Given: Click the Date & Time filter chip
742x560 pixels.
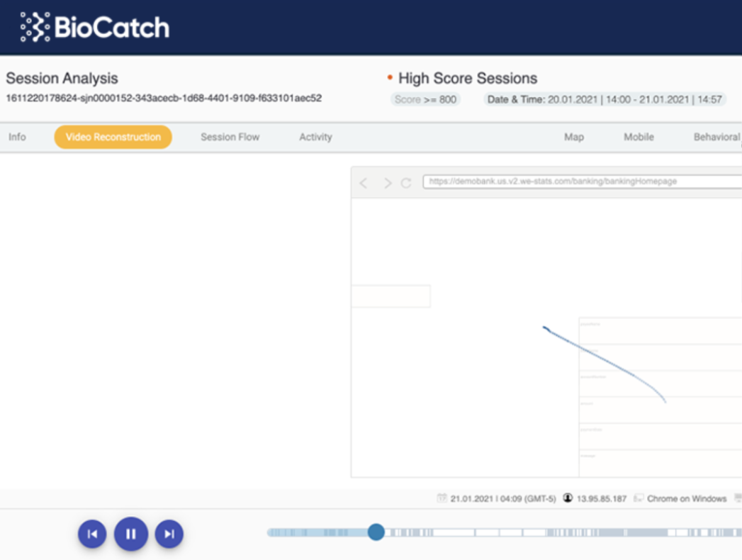Looking at the screenshot, I should click(x=605, y=99).
